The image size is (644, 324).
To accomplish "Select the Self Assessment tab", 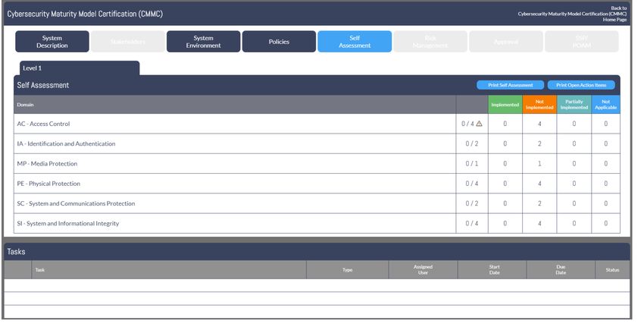I will pyautogui.click(x=355, y=42).
